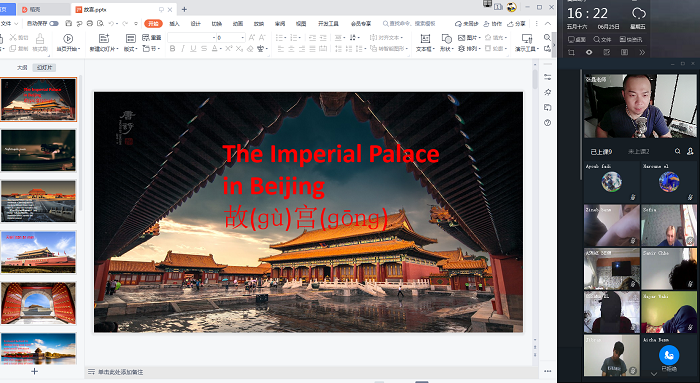Click the save icon in quick access bar
This screenshot has height=383, width=700.
click(x=68, y=23)
